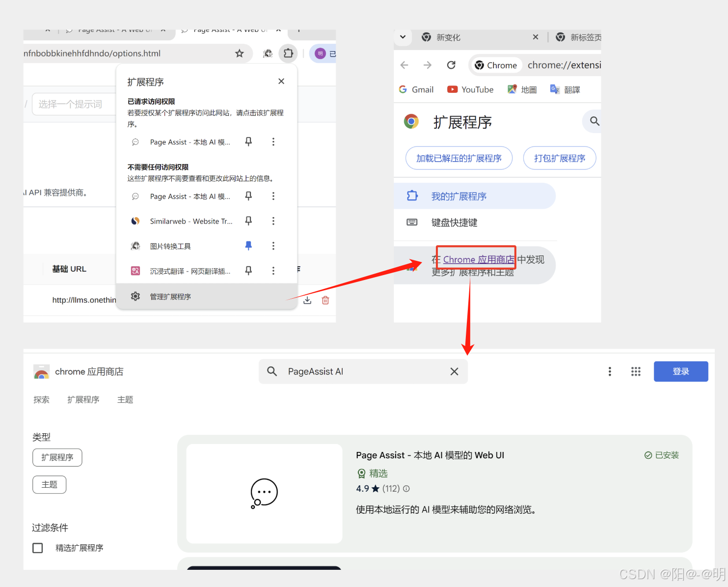
Task: Close the 新变化 tab
Action: click(x=536, y=37)
